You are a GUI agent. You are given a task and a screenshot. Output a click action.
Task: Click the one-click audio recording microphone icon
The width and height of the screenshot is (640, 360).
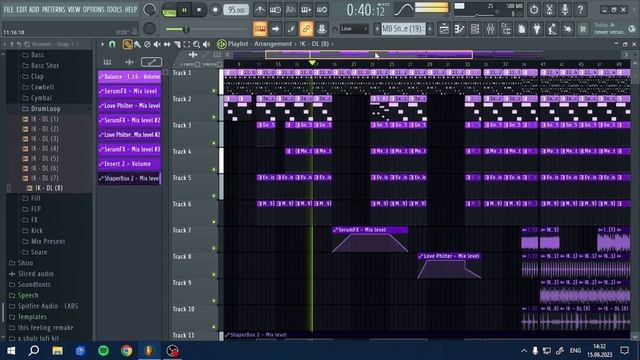(564, 9)
